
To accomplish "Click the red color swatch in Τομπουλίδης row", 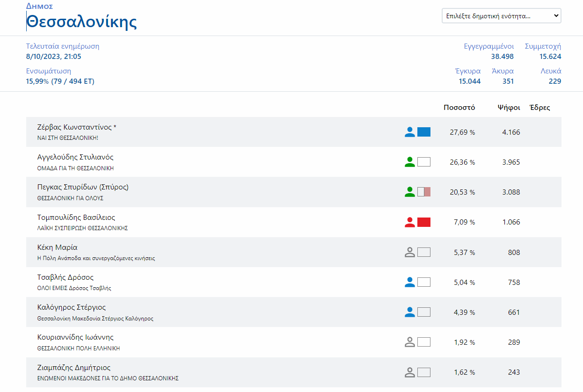I will (x=423, y=222).
